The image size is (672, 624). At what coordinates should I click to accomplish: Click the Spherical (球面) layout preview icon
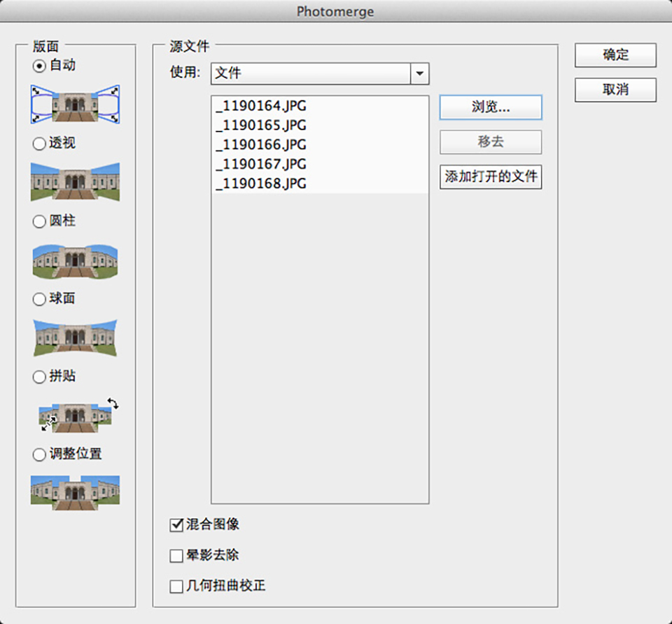click(75, 337)
